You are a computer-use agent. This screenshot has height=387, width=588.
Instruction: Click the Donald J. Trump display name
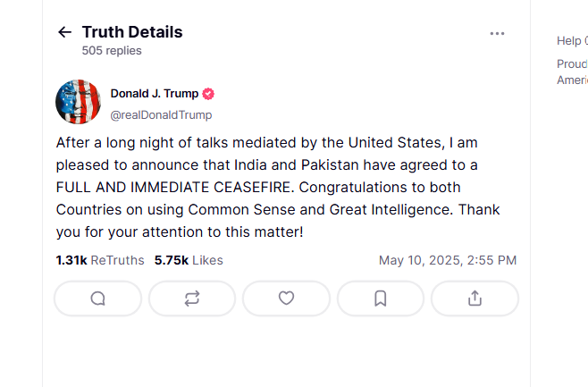click(154, 93)
